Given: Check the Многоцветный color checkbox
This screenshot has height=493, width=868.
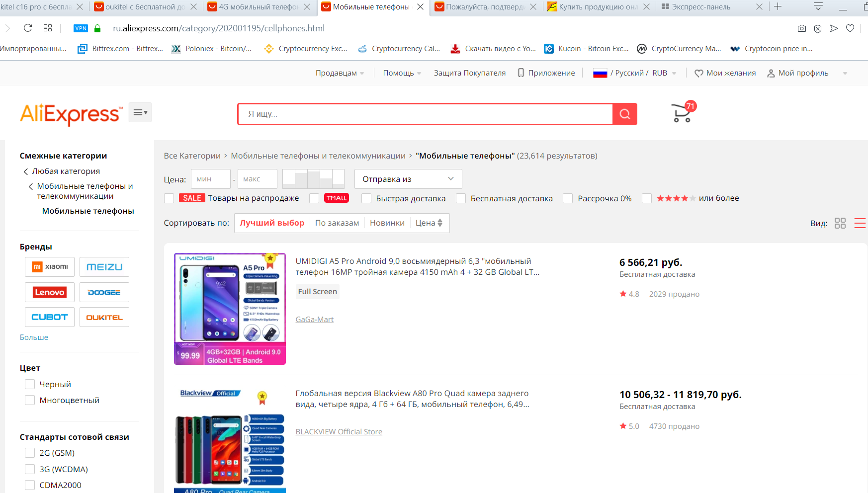Looking at the screenshot, I should [30, 400].
